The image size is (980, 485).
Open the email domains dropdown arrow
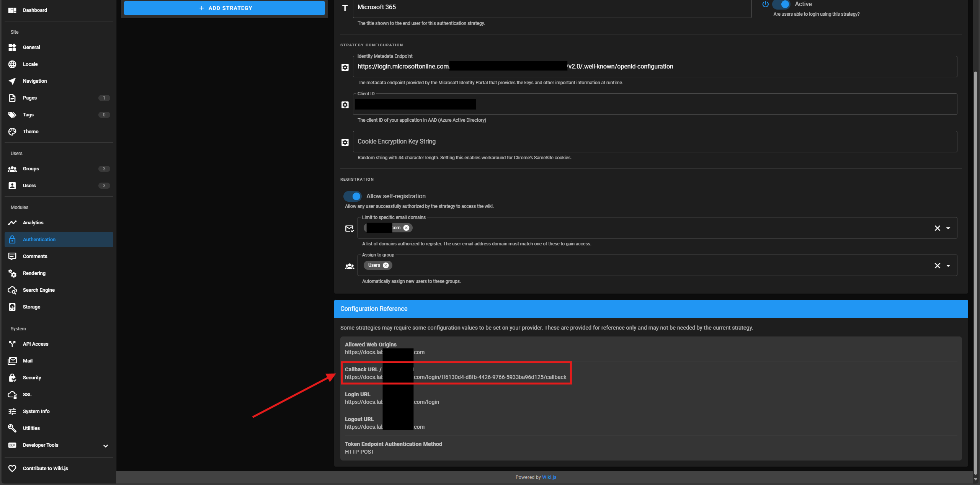(x=948, y=229)
